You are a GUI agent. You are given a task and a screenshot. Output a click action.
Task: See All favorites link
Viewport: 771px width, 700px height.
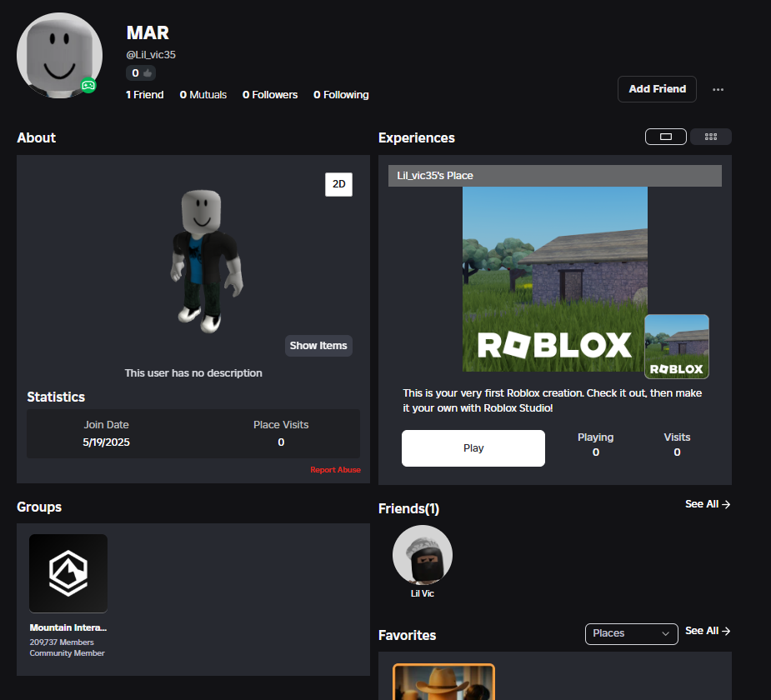tap(708, 631)
